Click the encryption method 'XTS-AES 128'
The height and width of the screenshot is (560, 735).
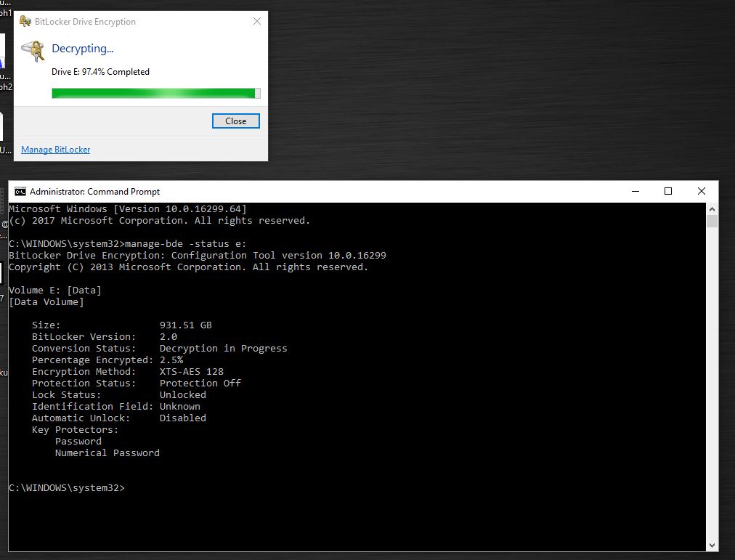191,372
